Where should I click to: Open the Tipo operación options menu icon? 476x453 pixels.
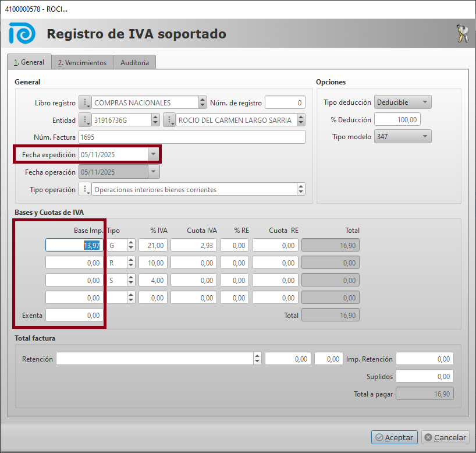(x=85, y=189)
